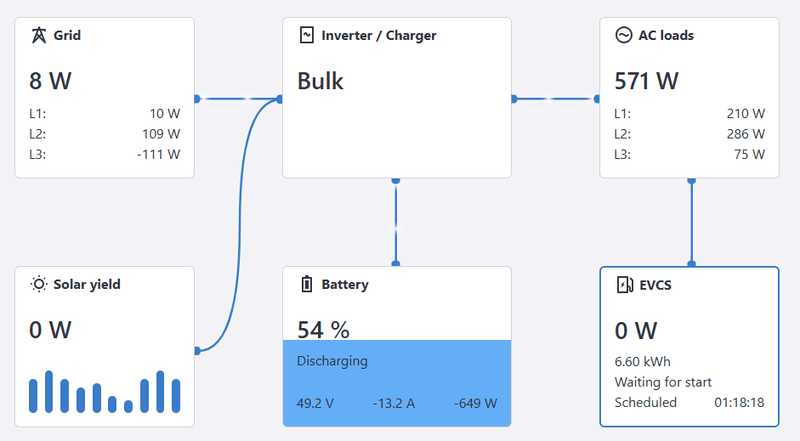800x441 pixels.
Task: Click the solar yield history bar chart
Action: click(x=105, y=392)
